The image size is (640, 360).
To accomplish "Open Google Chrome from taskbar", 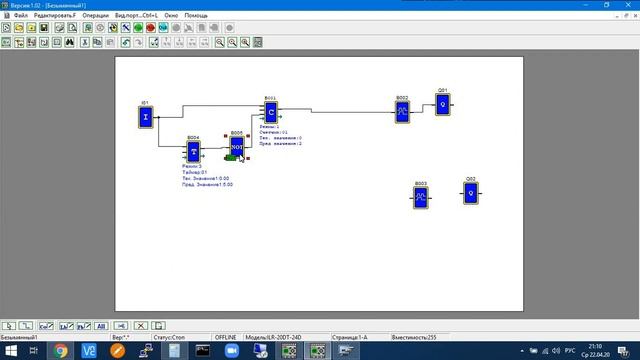I will (x=60, y=351).
